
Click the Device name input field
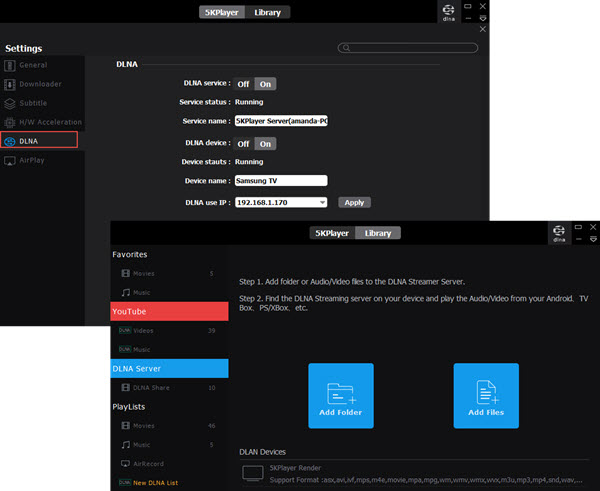281,181
